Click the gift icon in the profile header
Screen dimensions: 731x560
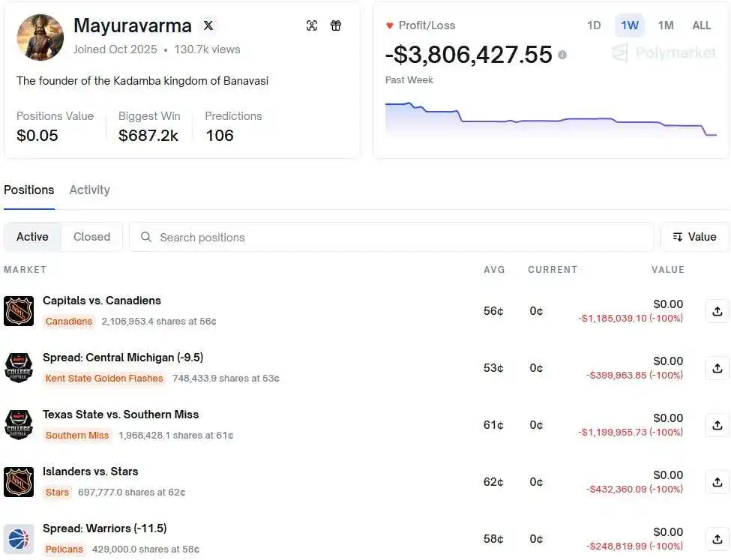(335, 25)
